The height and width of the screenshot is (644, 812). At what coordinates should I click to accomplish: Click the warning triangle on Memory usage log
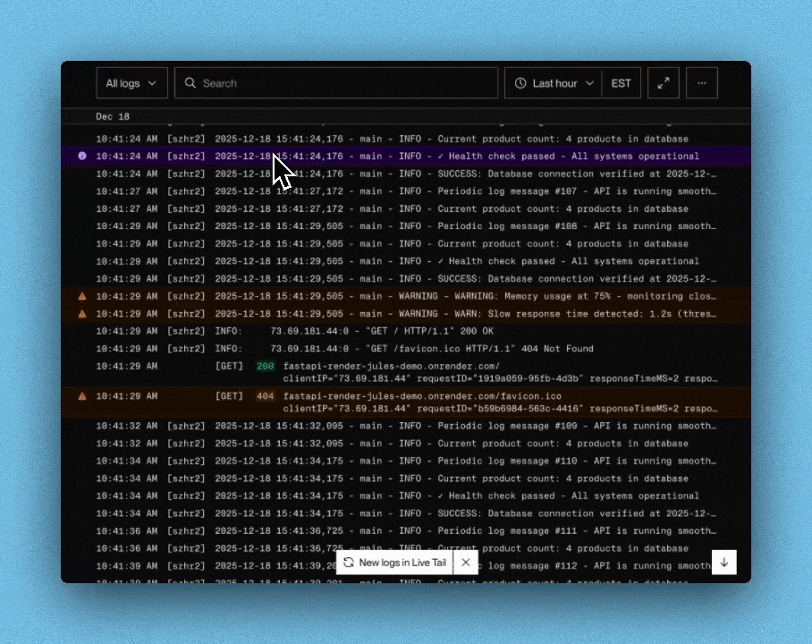[x=81, y=296]
